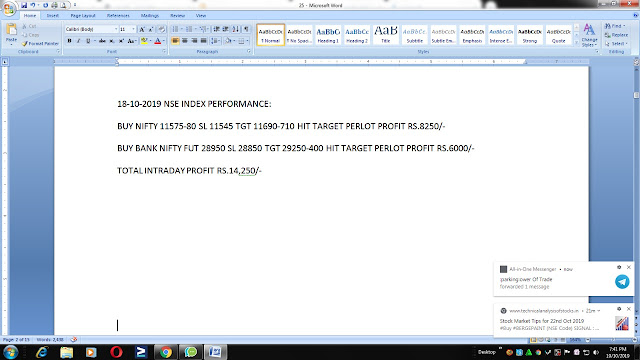Grow font size
Viewport: 640px width, 360px height.
142,29
